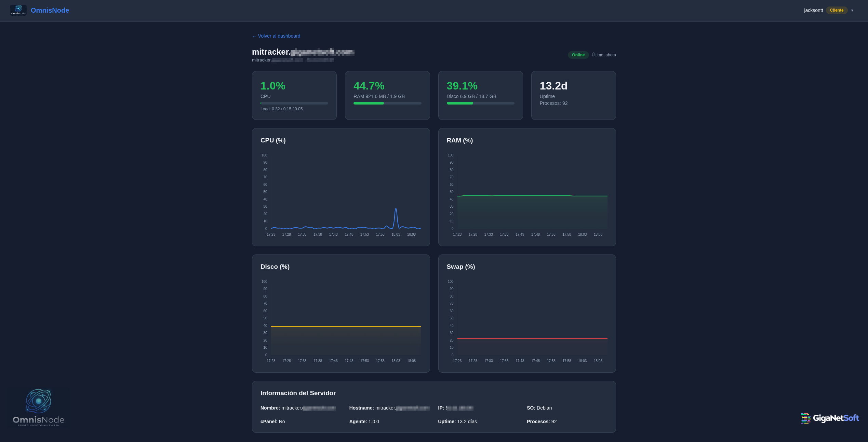Click the Cliente role badge

coord(837,10)
